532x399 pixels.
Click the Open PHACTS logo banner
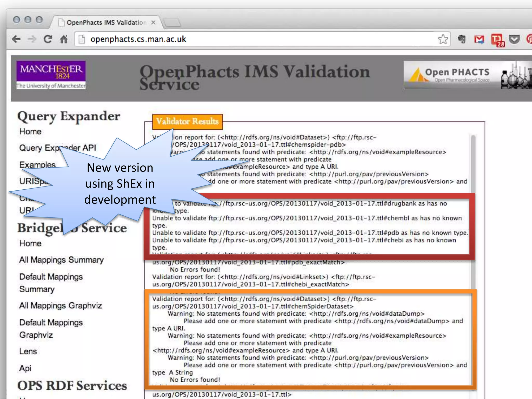click(468, 75)
